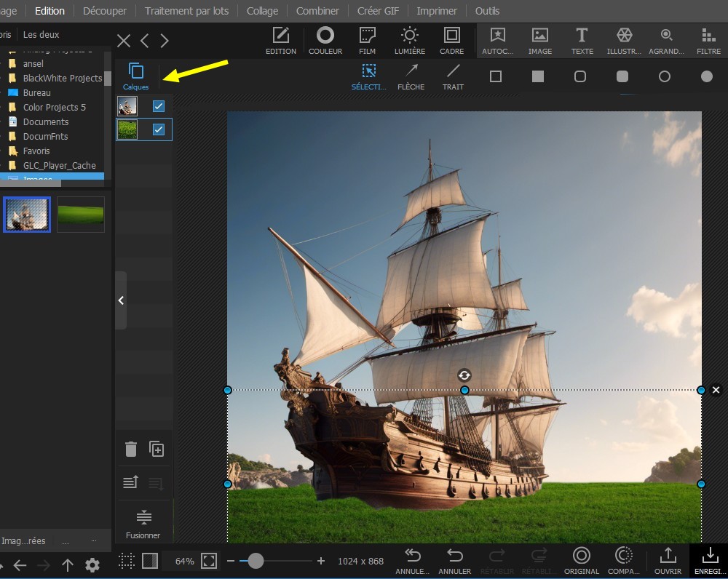Toggle visibility checkbox of the ship layer
Screen dimensions: 728x579
click(158, 106)
